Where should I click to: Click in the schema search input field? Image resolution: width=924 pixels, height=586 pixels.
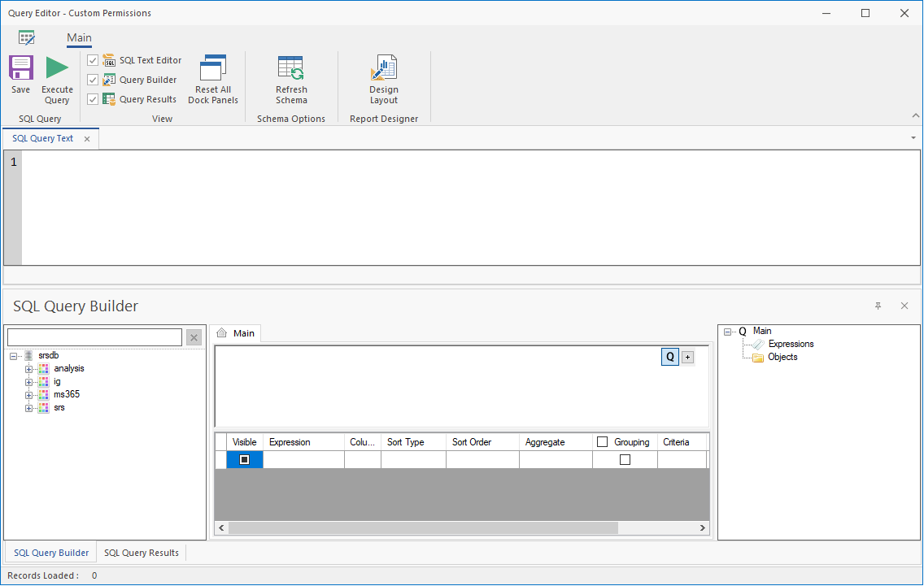94,337
